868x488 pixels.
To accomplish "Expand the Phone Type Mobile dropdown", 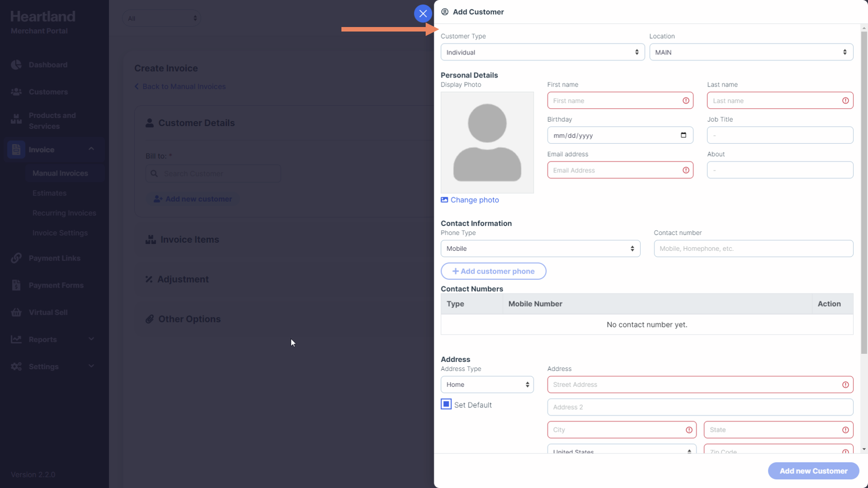I will [x=540, y=249].
